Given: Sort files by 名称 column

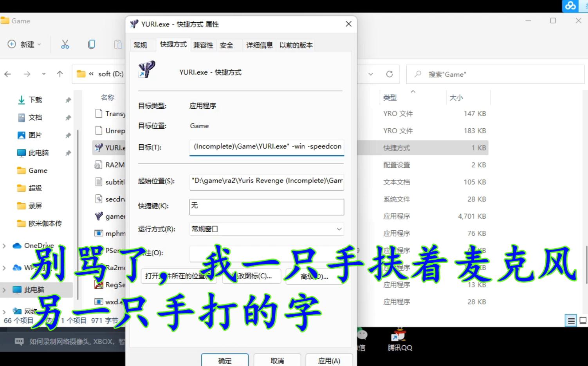Looking at the screenshot, I should coord(108,98).
